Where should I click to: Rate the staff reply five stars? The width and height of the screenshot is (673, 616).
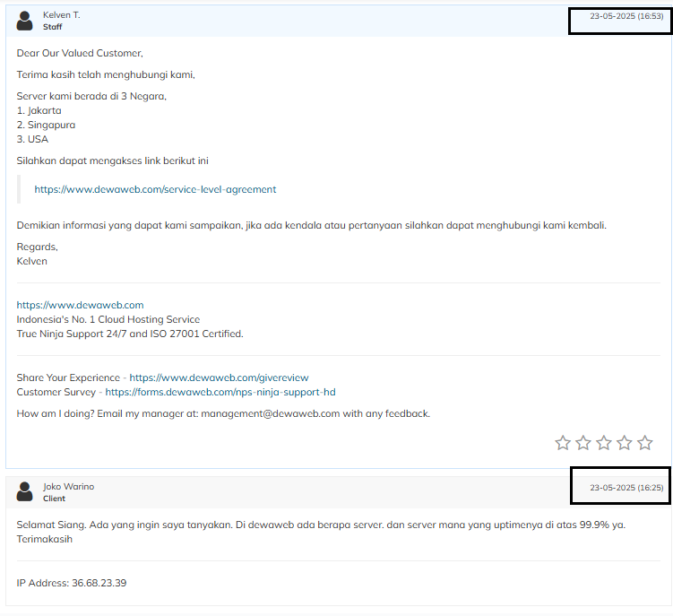point(645,443)
